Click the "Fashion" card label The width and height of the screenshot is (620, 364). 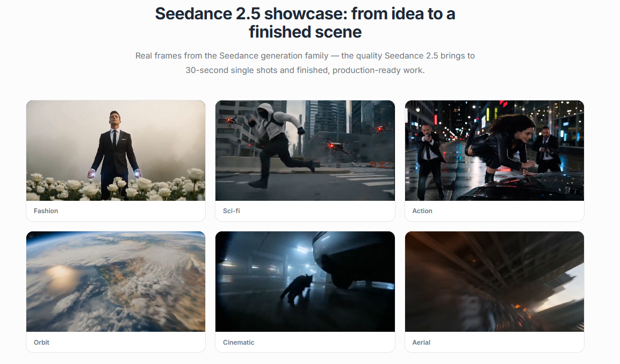click(x=46, y=211)
